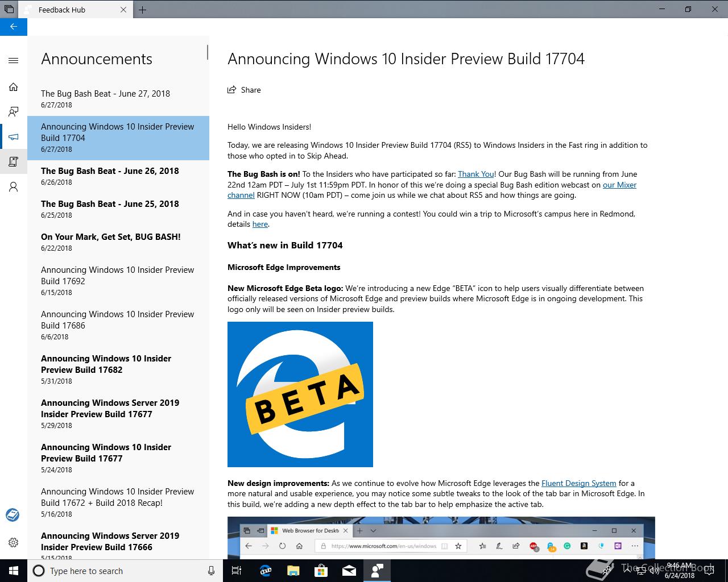Open File Explorer from the taskbar
Screen dimensions: 728x582
[293, 571]
